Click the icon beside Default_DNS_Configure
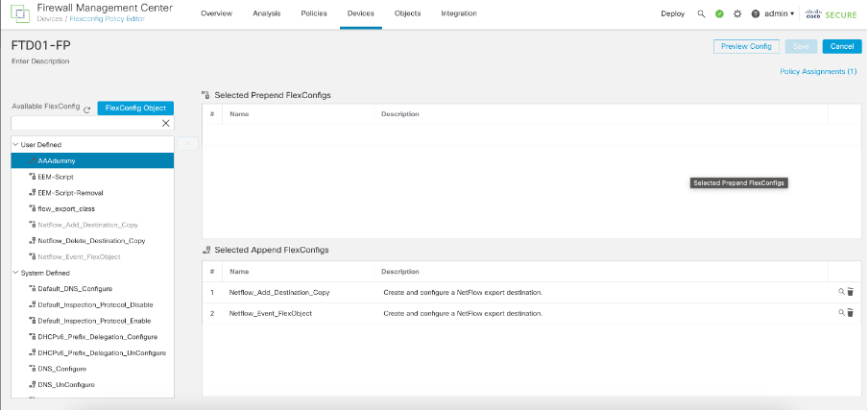868x411 pixels. coord(32,289)
